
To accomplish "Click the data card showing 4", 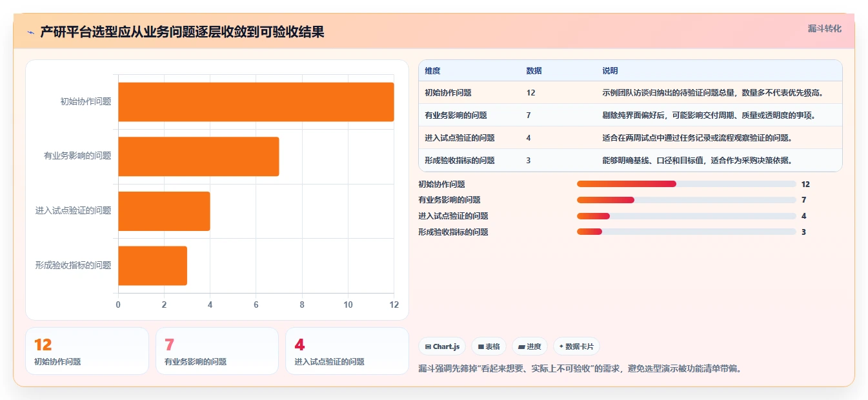I will (347, 351).
